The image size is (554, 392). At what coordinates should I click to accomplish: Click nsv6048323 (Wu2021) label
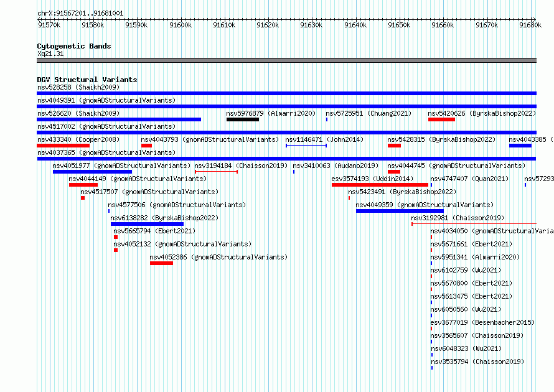pyautogui.click(x=466, y=348)
